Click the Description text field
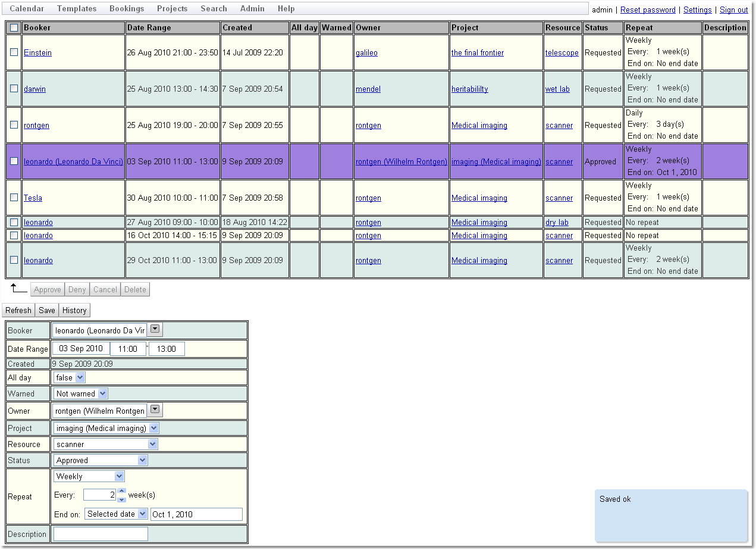Image resolution: width=756 pixels, height=550 pixels. (x=101, y=534)
